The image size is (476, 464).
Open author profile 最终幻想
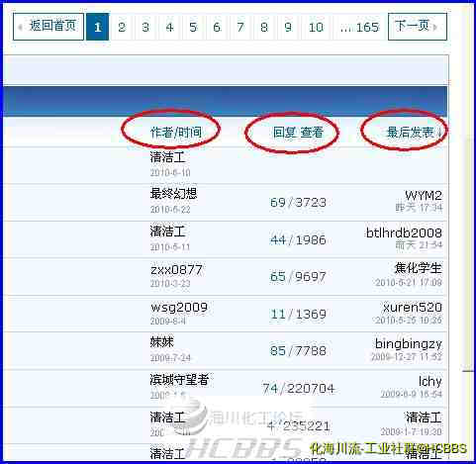(173, 194)
